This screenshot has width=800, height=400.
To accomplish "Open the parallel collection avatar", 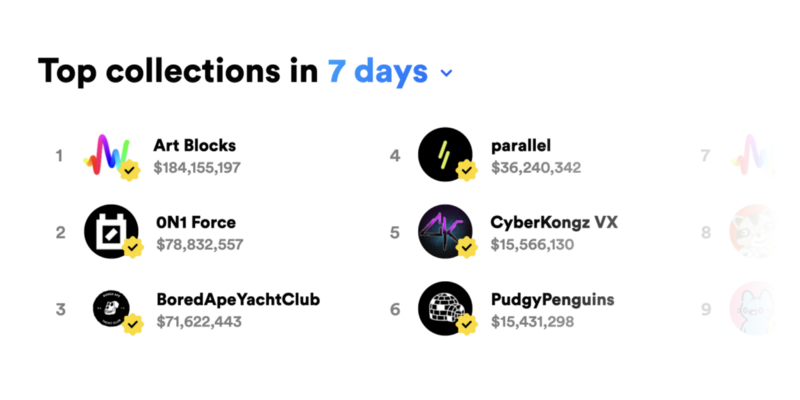I will click(445, 155).
